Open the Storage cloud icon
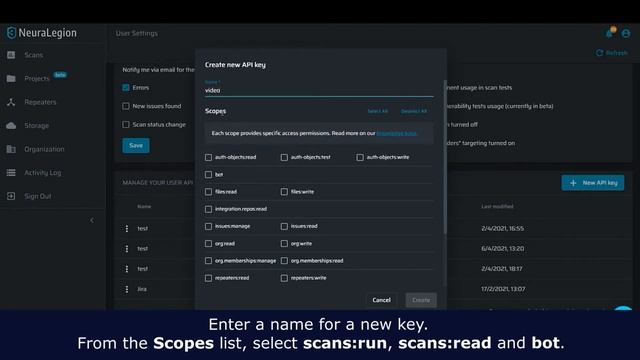Screen dimensions: 640x360 click(x=11, y=126)
